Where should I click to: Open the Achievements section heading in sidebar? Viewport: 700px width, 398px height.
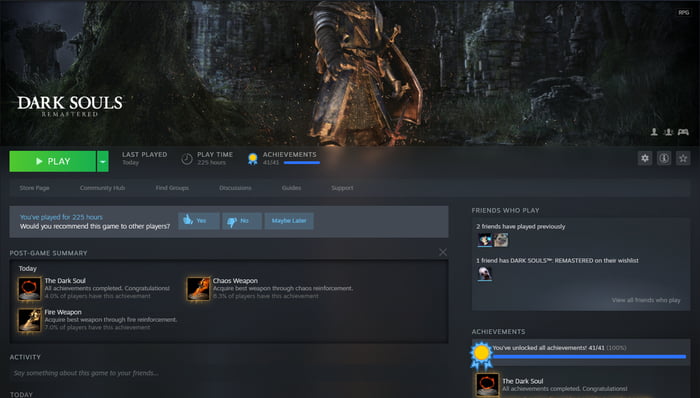[498, 332]
